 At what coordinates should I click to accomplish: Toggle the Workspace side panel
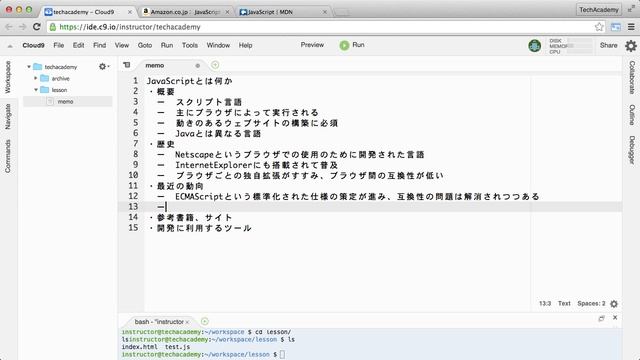pos(8,77)
